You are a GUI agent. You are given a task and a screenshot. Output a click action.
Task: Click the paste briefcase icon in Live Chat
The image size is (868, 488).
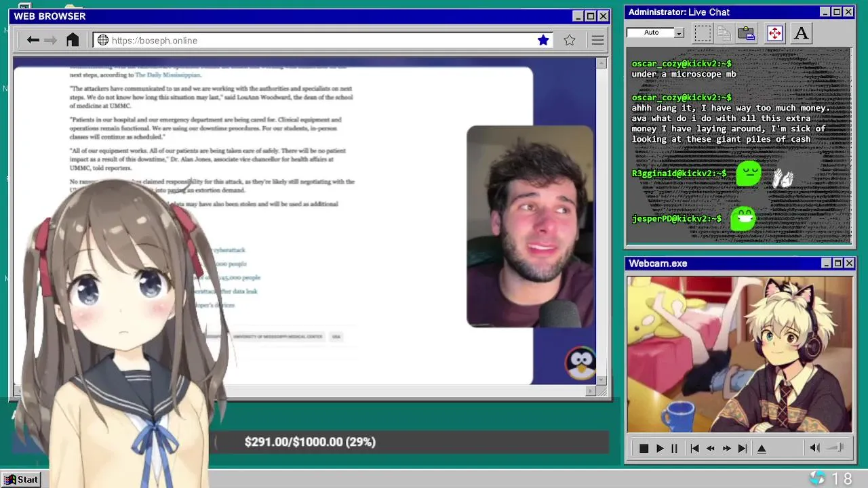(747, 33)
